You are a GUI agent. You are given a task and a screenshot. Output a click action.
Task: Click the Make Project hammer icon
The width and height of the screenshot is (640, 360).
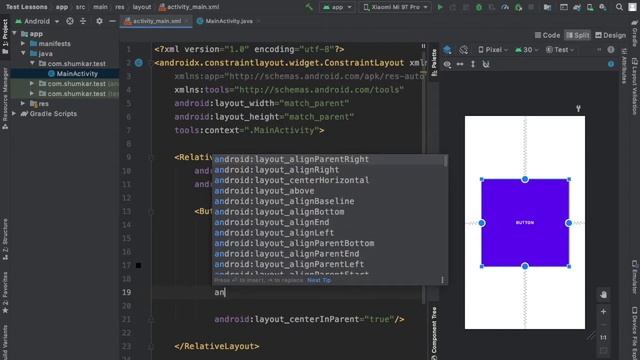pos(309,7)
